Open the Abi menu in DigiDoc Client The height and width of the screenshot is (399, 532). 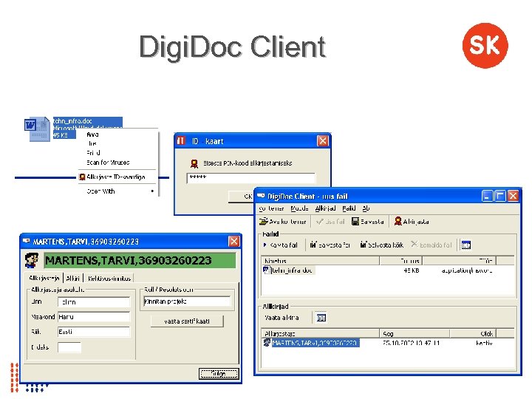click(366, 208)
